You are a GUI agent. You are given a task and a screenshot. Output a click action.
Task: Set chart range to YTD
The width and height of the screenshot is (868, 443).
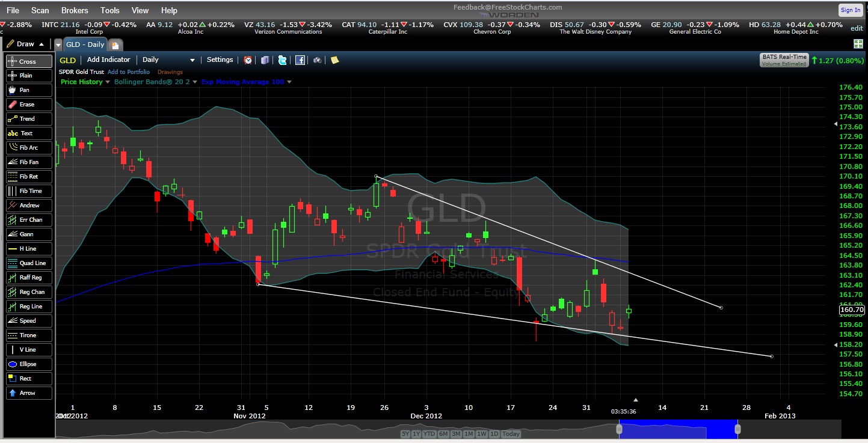429,434
